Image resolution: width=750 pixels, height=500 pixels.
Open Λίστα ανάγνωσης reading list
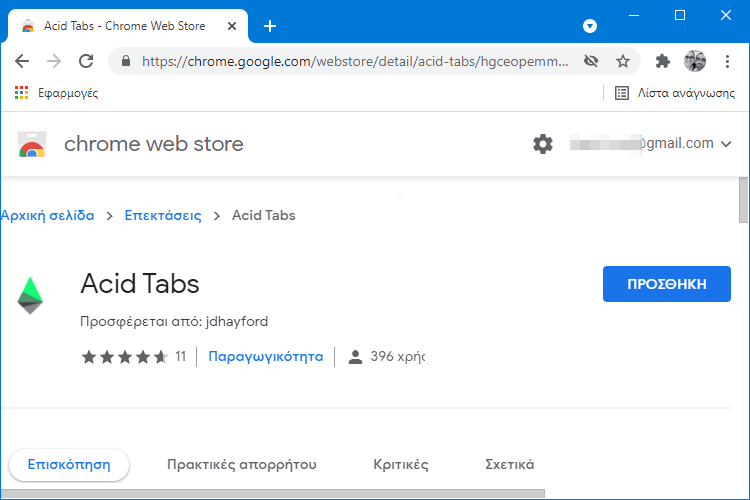675,93
